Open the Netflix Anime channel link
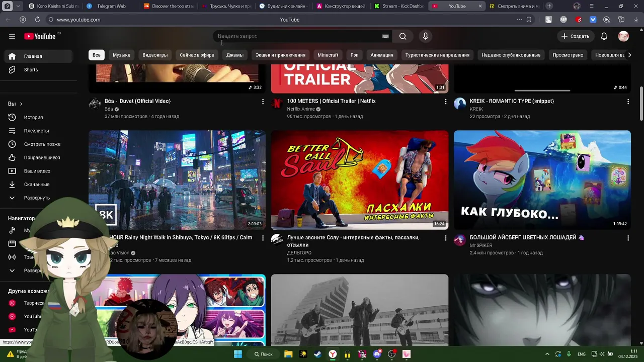The image size is (644, 362). click(301, 109)
